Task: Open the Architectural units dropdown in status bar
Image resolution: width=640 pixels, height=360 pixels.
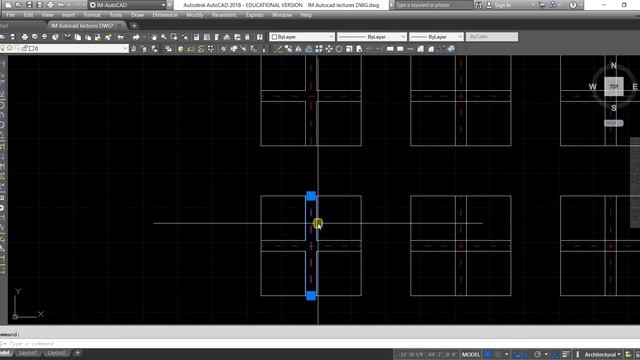Action: 602,354
